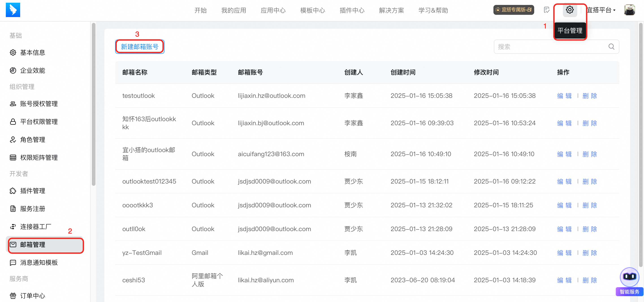Click the 企业效能 chart icon

13,71
